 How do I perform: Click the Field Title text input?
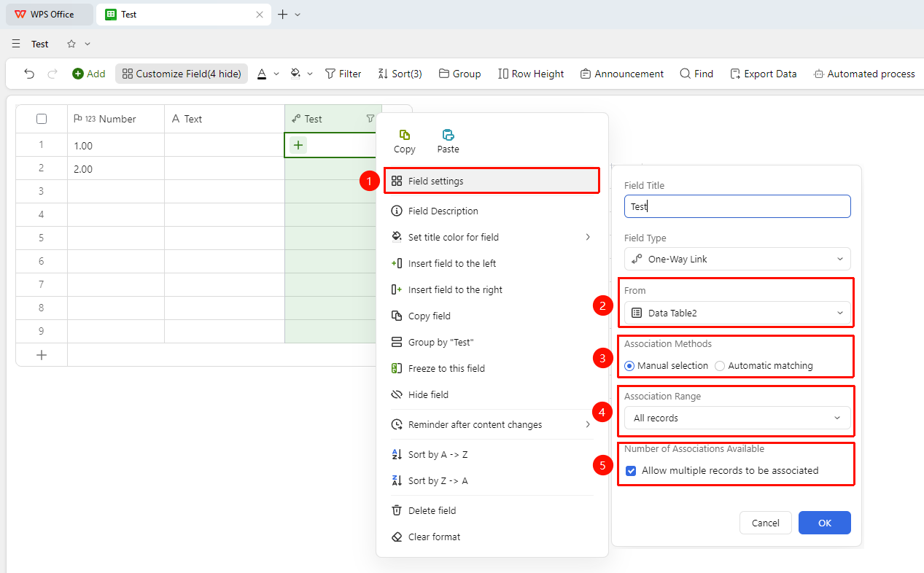pos(737,206)
